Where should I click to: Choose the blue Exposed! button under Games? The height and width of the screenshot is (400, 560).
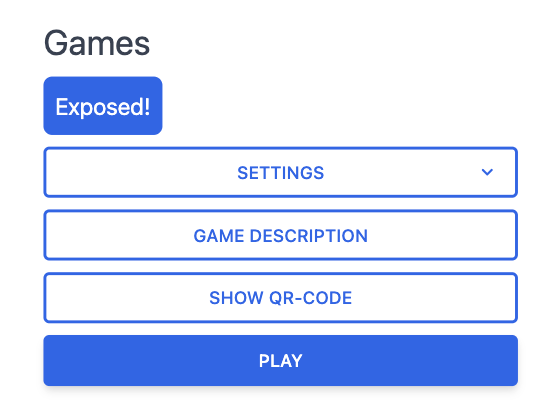click(103, 106)
